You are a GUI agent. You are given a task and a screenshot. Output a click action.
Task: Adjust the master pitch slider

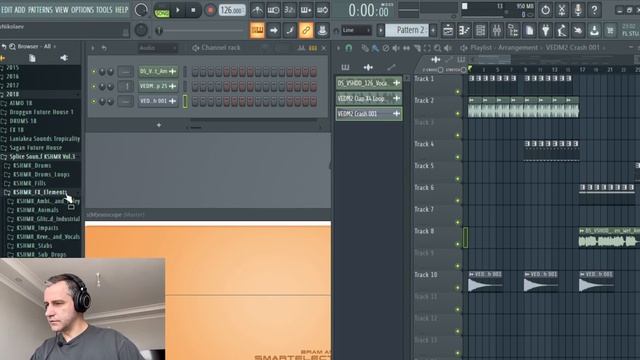click(199, 30)
